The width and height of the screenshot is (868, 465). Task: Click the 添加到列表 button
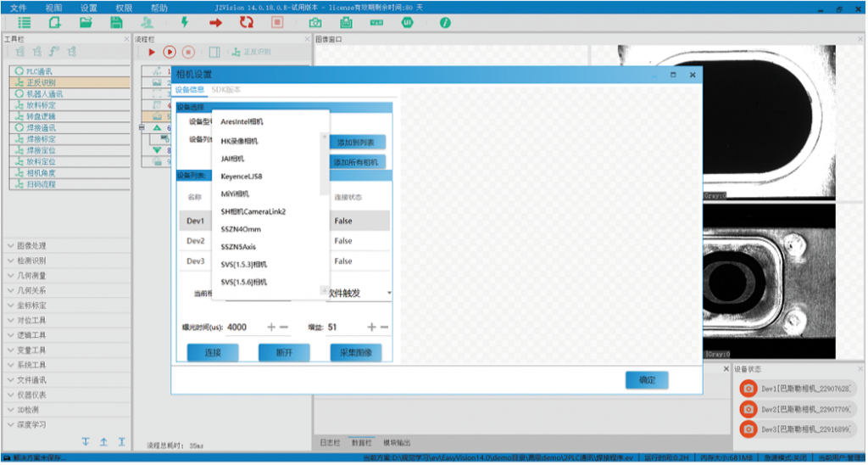point(358,143)
